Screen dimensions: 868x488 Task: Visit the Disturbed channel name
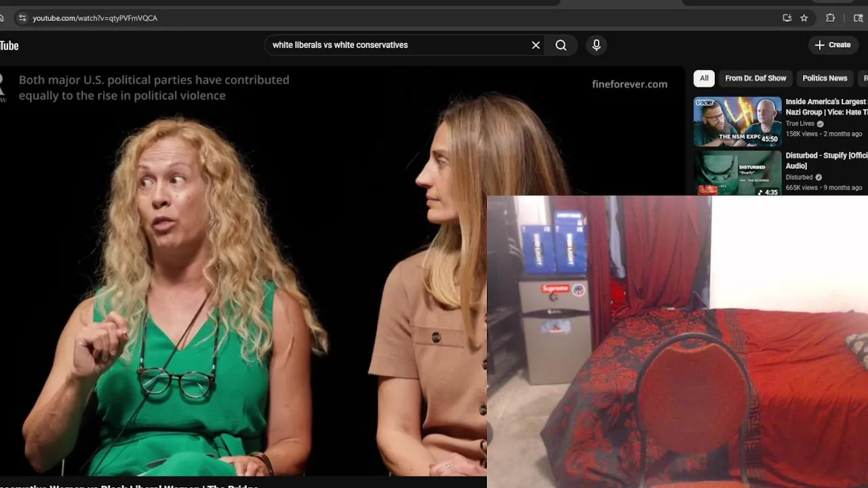799,178
